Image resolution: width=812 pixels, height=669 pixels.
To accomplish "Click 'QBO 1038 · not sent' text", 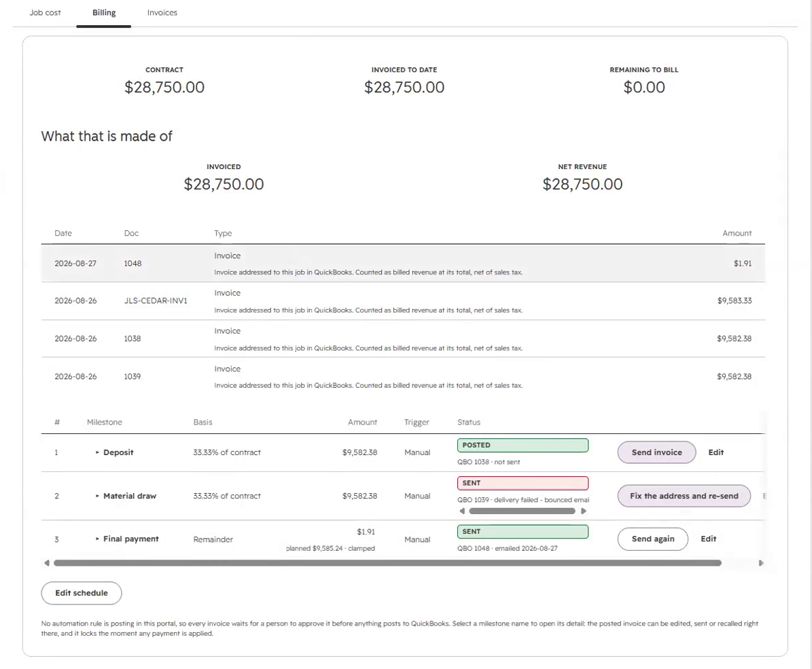I will click(x=489, y=462).
